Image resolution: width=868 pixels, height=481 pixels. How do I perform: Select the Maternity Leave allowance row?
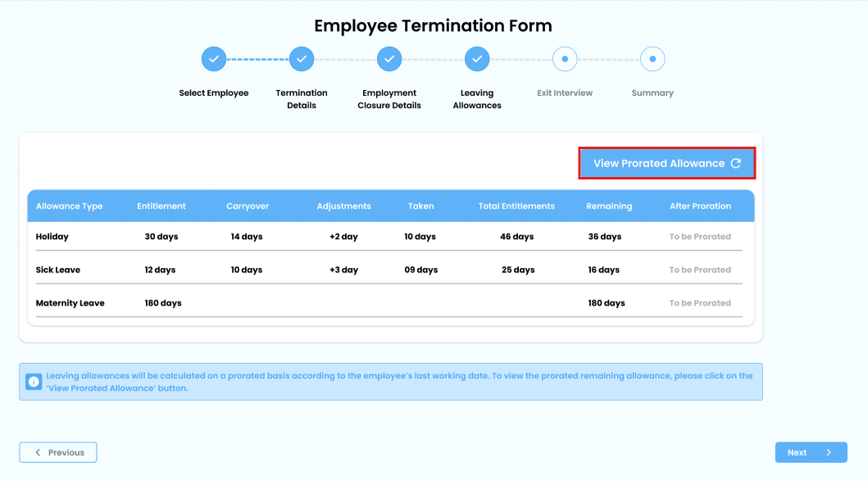pos(70,303)
